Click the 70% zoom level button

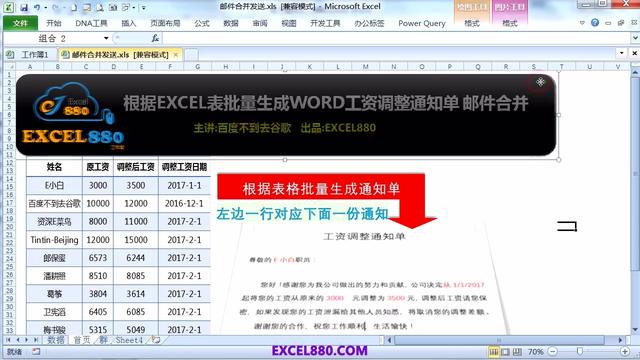click(x=536, y=351)
